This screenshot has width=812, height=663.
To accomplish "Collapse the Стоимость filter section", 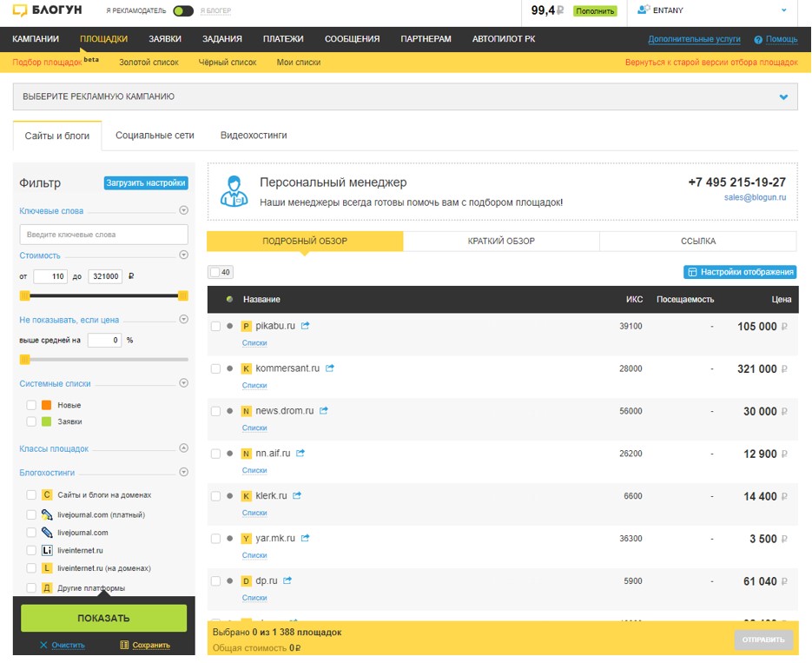I will tap(183, 255).
